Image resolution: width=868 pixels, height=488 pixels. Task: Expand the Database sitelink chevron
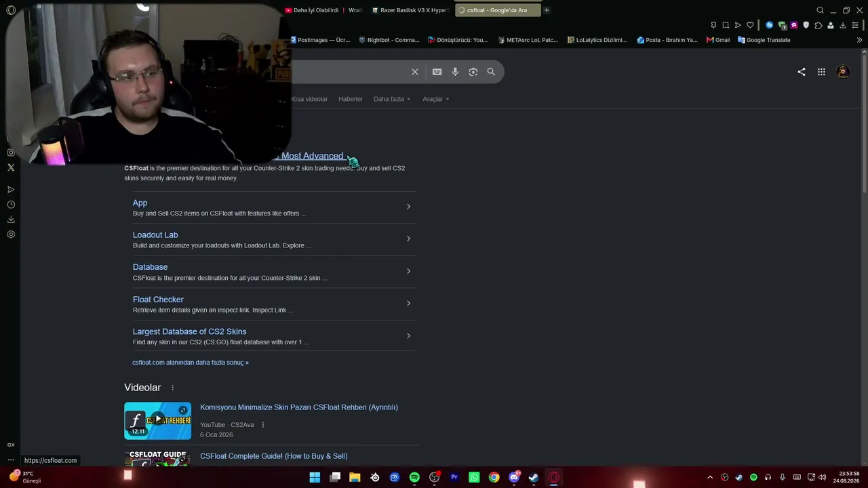(x=408, y=271)
